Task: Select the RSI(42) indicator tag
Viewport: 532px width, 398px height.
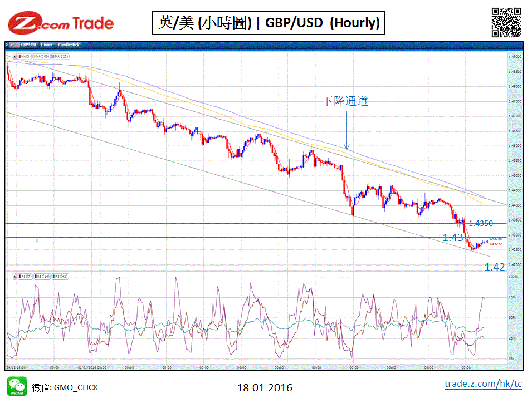Action: tap(60, 277)
